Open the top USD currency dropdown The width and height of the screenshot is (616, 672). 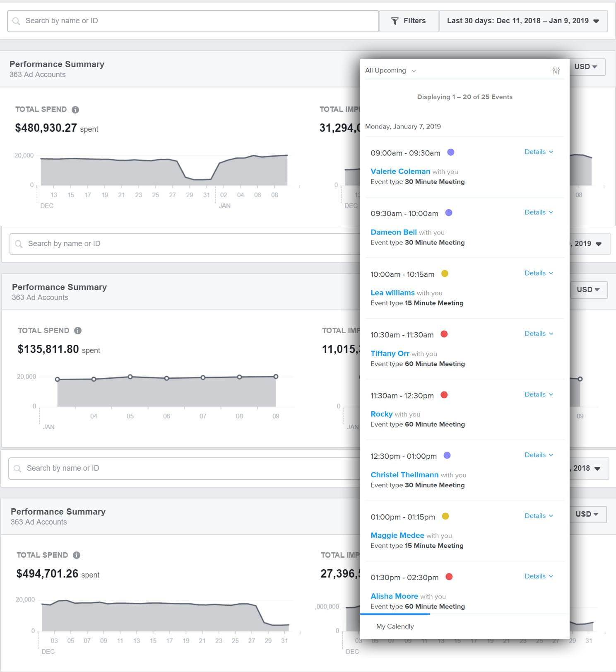point(586,67)
